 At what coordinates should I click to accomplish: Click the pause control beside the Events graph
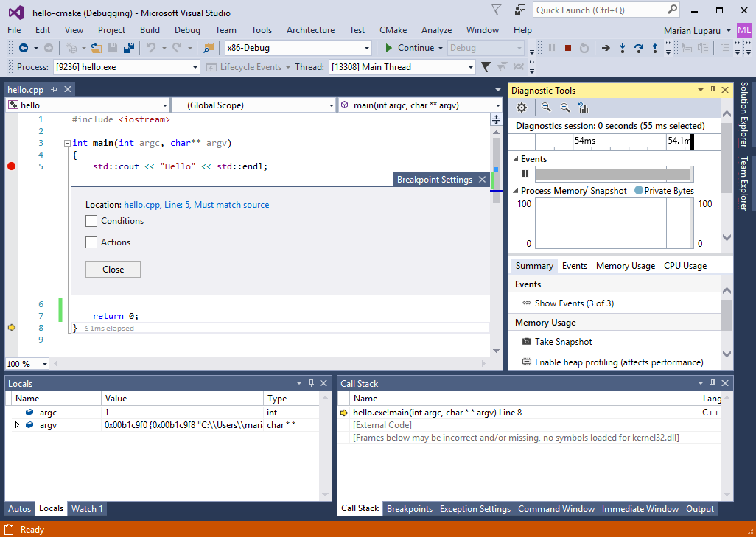525,172
